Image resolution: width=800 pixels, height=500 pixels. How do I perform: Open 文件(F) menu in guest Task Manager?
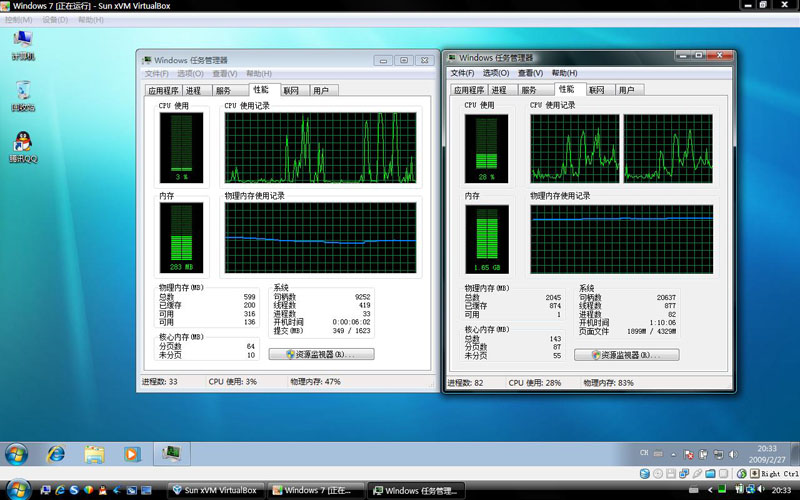(x=157, y=74)
